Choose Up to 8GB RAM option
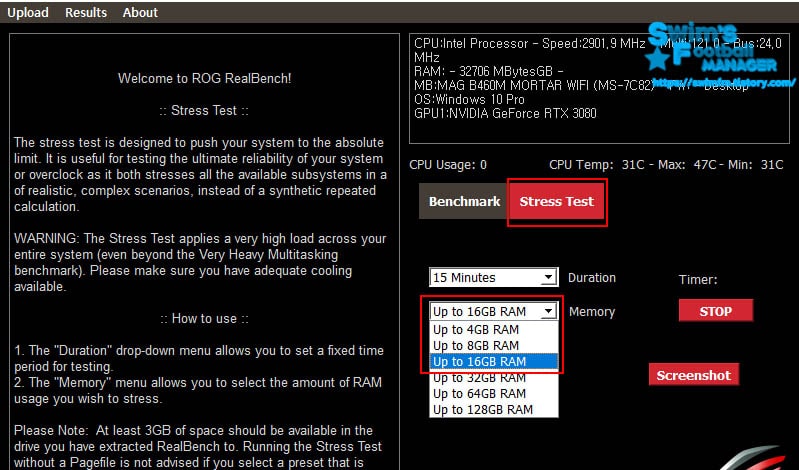This screenshot has width=799, height=470. point(494,346)
